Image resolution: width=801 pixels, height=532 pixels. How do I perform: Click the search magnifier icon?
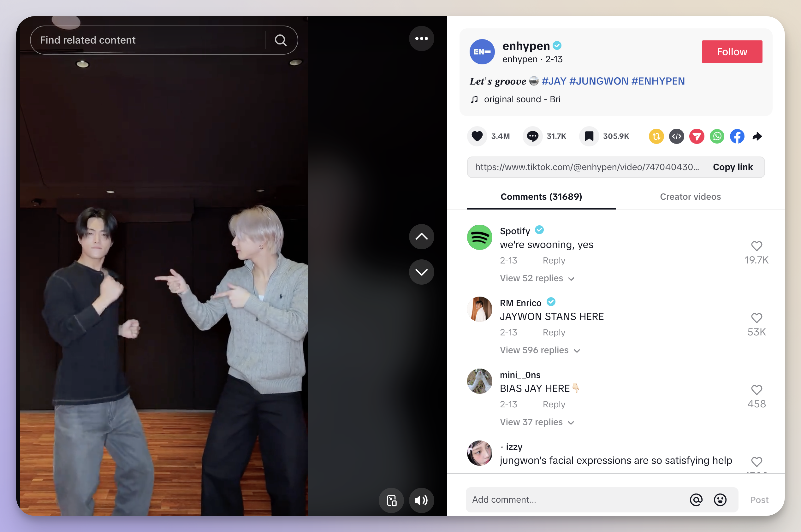tap(281, 40)
